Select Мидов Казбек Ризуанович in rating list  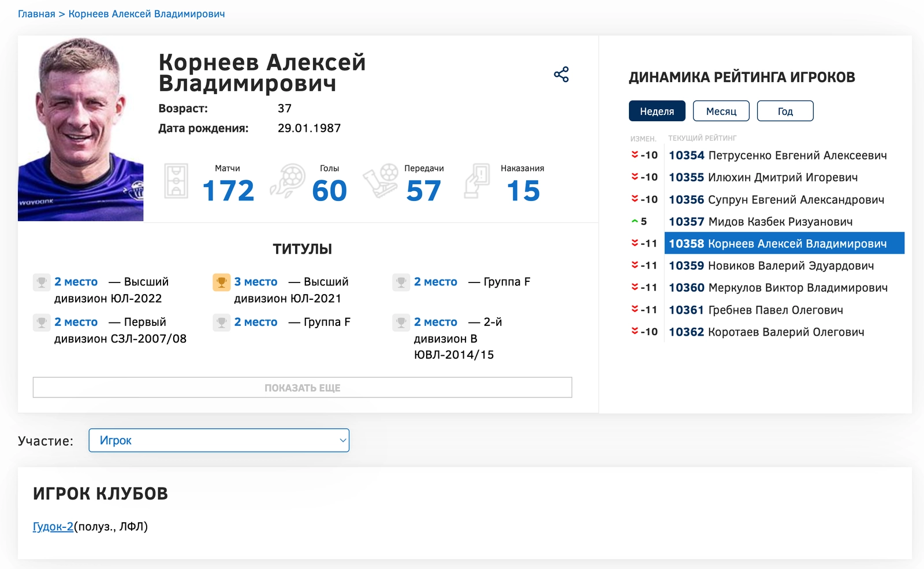tap(760, 222)
